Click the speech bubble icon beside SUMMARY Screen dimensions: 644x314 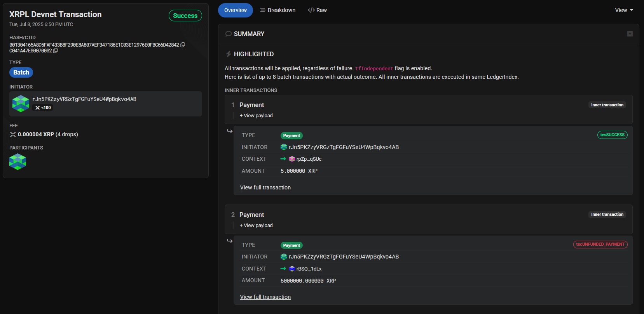coord(229,34)
